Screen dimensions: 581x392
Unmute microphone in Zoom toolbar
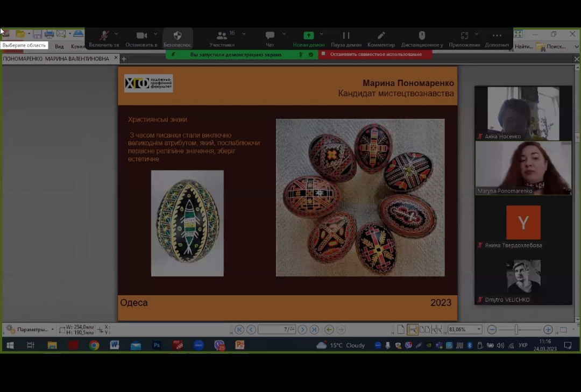click(x=104, y=36)
